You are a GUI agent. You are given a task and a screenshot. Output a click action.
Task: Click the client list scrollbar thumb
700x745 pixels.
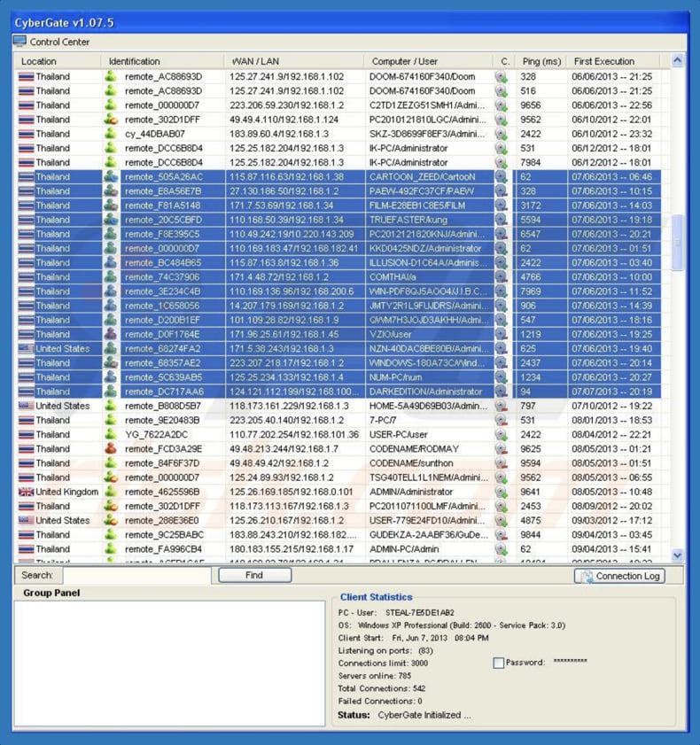click(677, 243)
